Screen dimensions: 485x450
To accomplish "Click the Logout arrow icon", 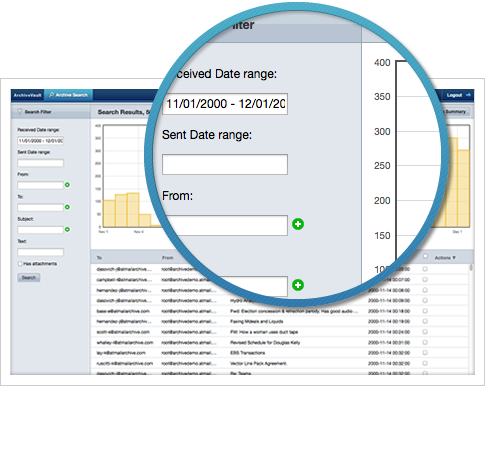I will (468, 95).
